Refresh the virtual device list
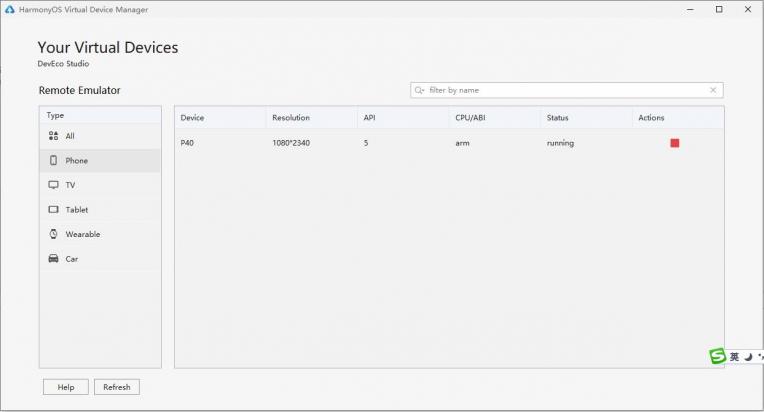This screenshot has height=412, width=764. point(117,387)
